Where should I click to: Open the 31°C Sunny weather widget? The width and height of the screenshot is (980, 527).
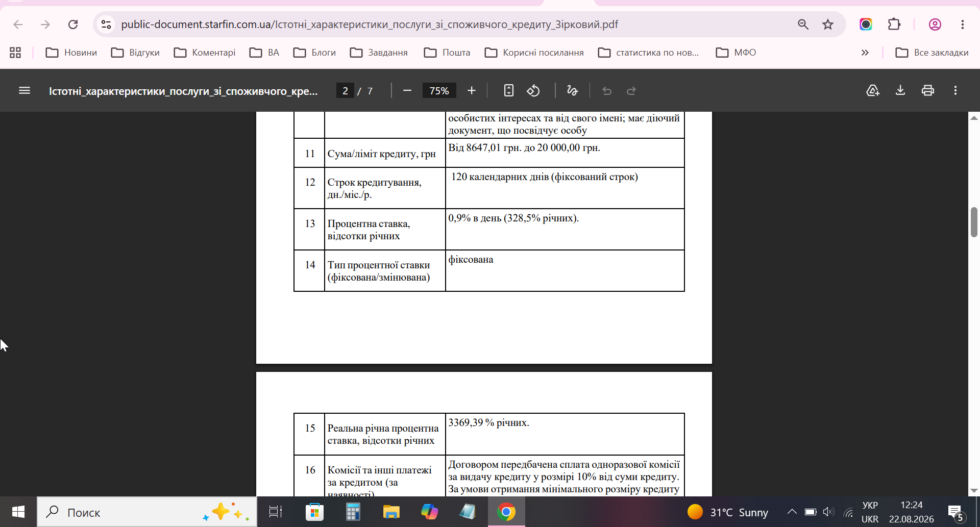pyautogui.click(x=728, y=512)
